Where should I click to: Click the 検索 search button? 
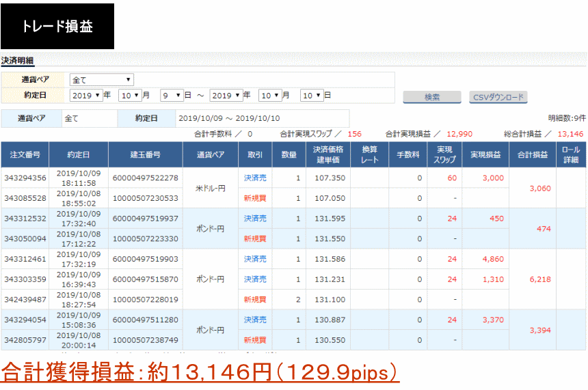pyautogui.click(x=431, y=97)
